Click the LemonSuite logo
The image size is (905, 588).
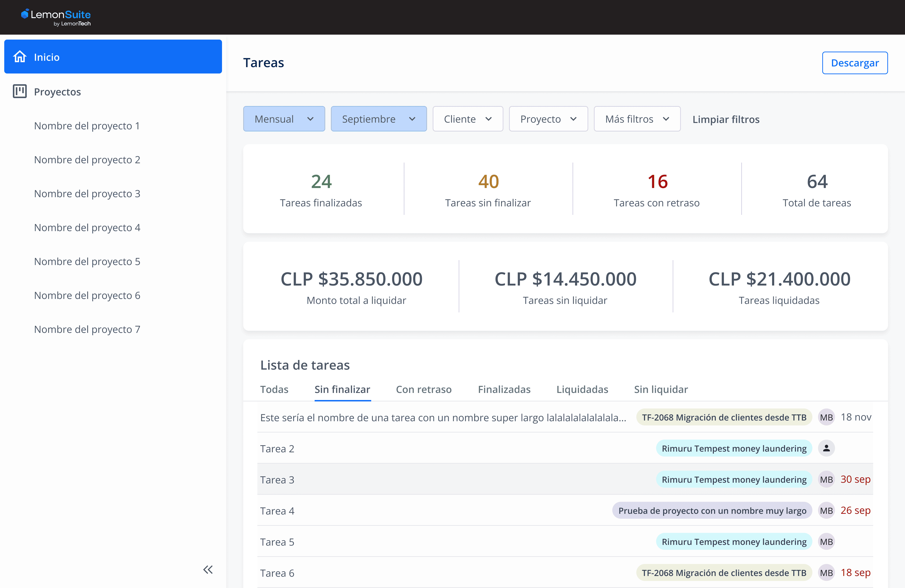click(x=56, y=17)
